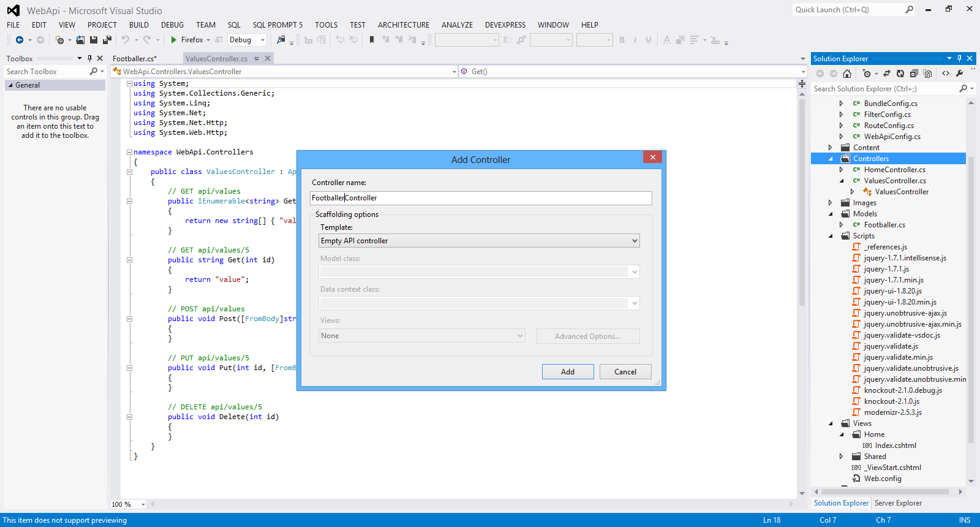Click the Solution Explorer horizontal scrollbar

pos(885,491)
